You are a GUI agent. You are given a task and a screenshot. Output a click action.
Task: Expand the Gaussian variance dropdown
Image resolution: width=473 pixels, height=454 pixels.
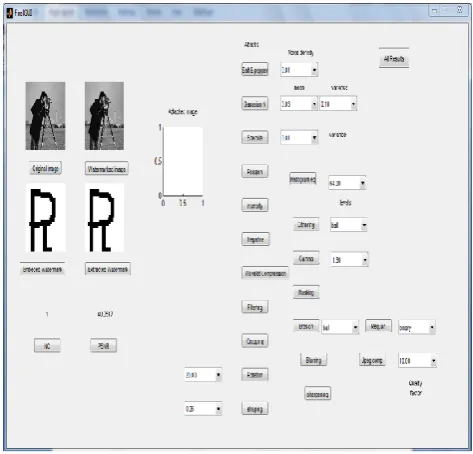(x=338, y=104)
